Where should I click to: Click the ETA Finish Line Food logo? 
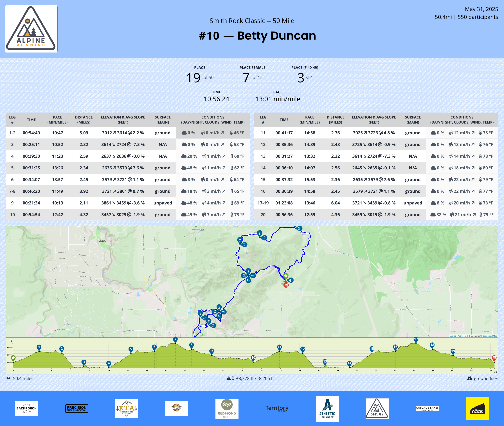(127, 409)
